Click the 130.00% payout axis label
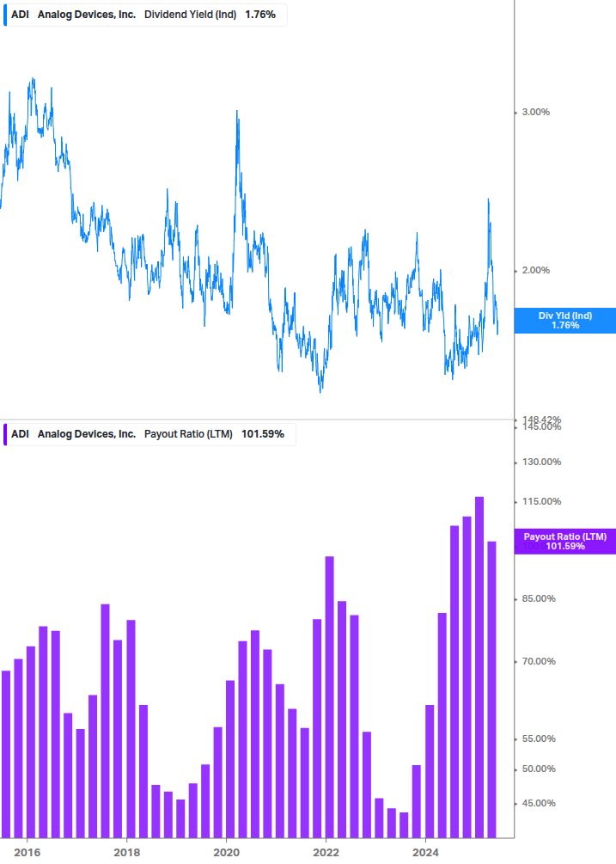The height and width of the screenshot is (864, 616). coord(541,462)
